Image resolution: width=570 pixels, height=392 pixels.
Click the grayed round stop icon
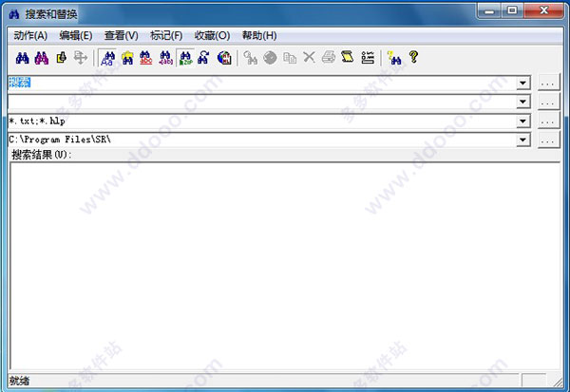tap(270, 58)
